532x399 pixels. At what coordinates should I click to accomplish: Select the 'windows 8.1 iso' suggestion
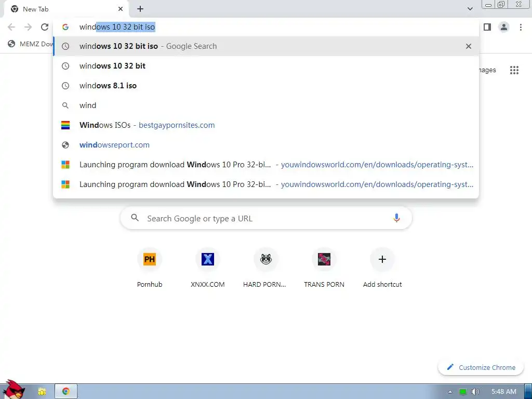click(x=266, y=86)
